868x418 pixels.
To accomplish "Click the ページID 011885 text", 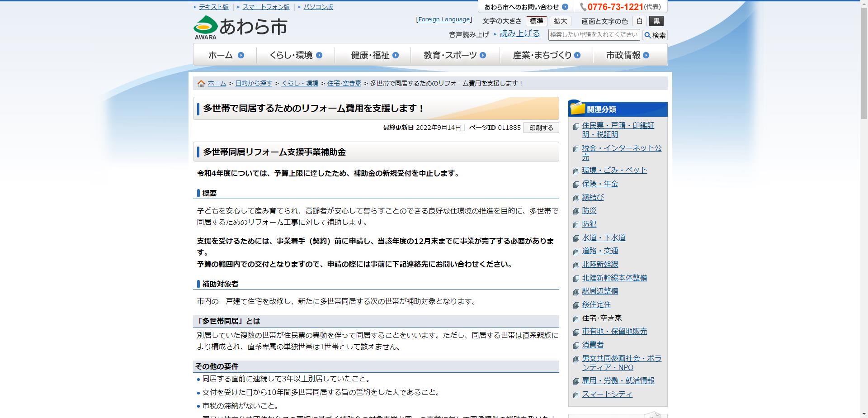I will (495, 128).
